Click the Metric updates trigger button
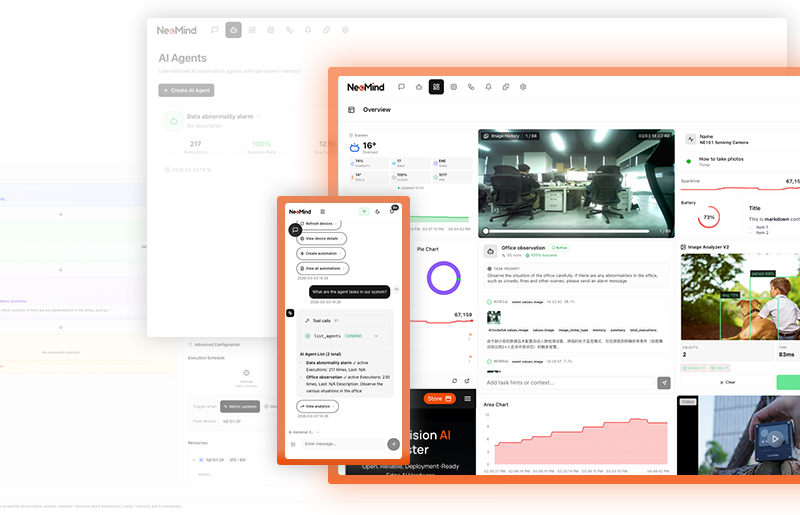 [240, 406]
